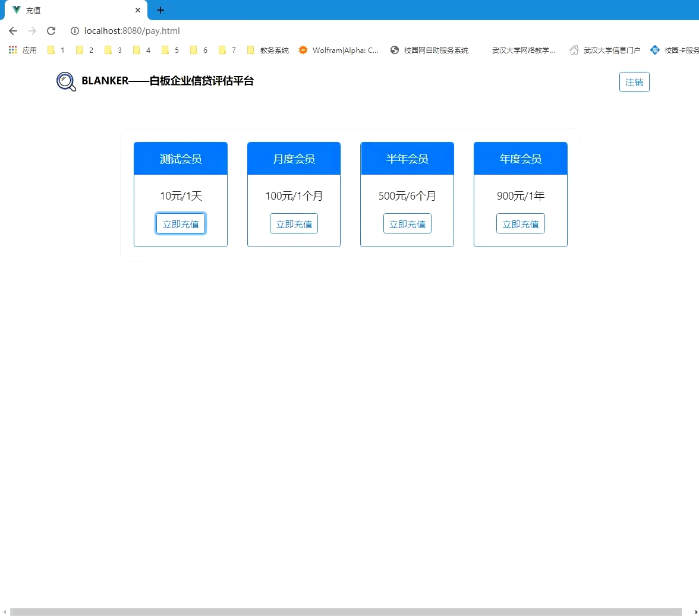Click the horizontal scrollbar at bottom

(345, 612)
